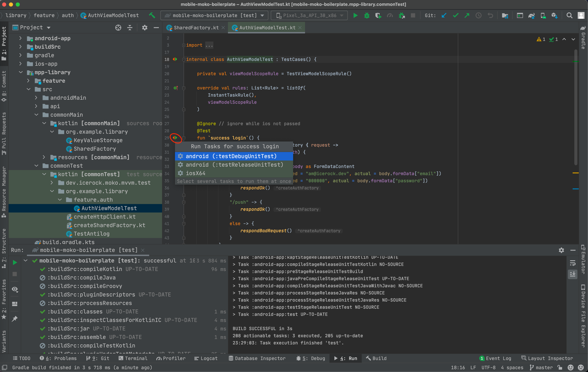
Task: Click the Run panel layout icon
Action: [x=15, y=304]
